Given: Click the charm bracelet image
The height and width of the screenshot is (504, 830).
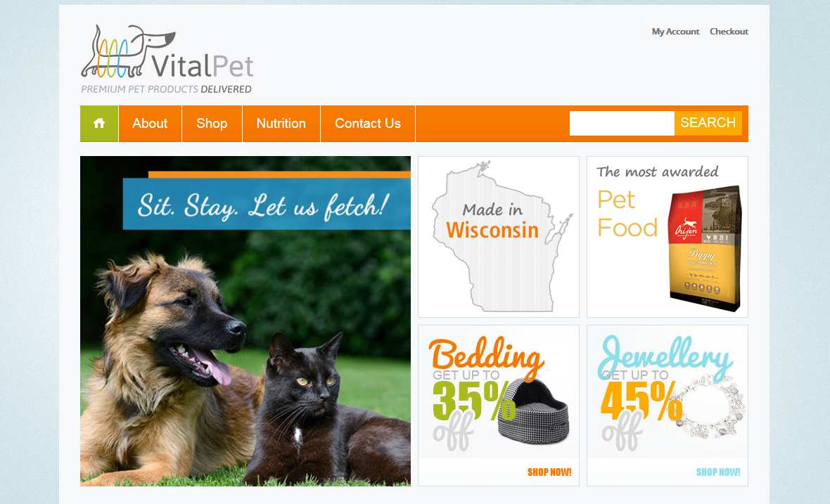Looking at the screenshot, I should tap(708, 406).
